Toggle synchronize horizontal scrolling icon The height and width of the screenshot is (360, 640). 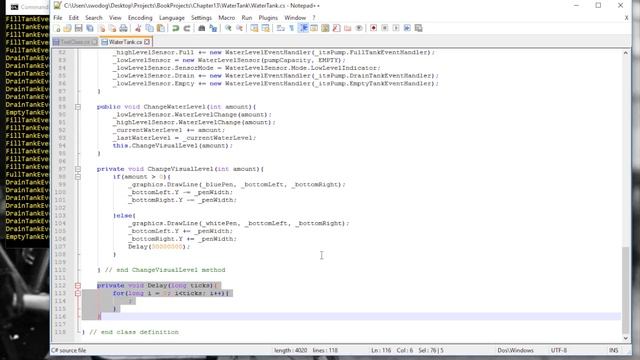click(266, 28)
